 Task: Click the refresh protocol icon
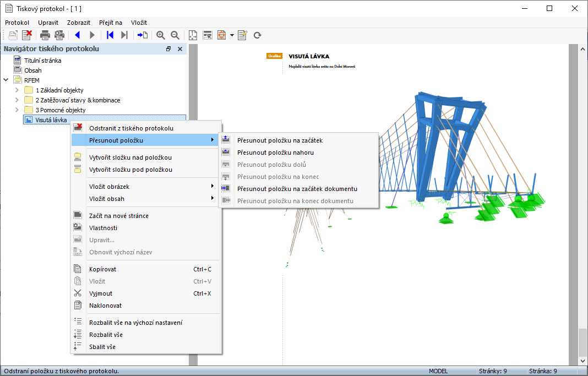[257, 35]
